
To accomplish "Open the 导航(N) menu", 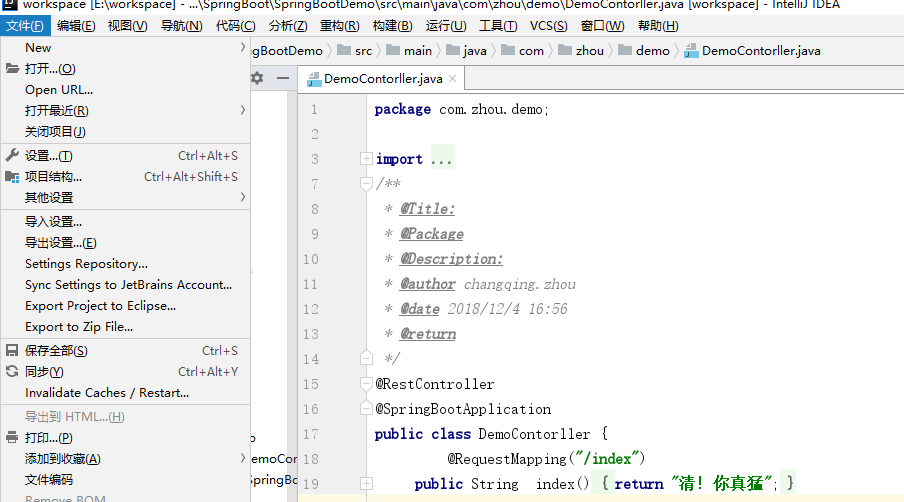I will (x=181, y=26).
